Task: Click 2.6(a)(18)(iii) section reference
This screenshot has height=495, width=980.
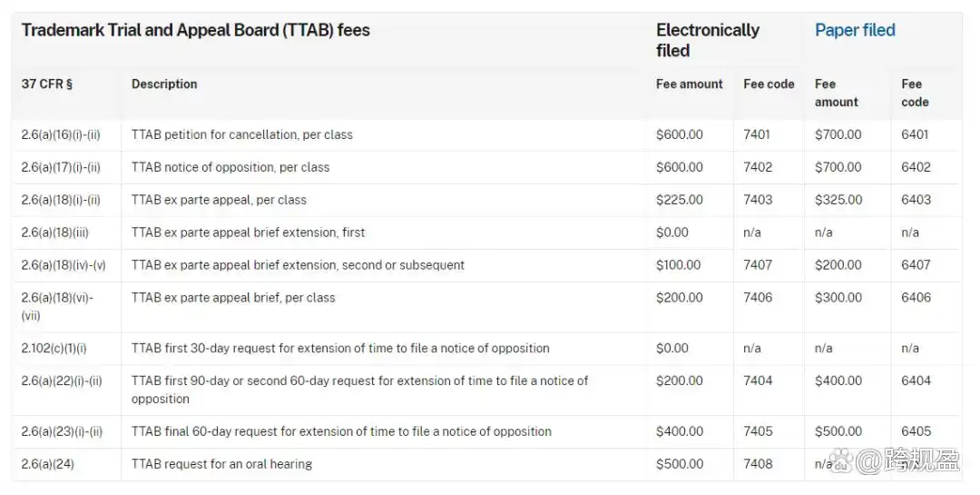Action: pos(54,233)
